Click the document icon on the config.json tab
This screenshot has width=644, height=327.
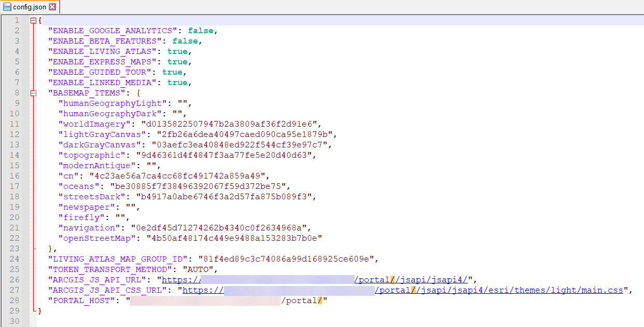7,7
